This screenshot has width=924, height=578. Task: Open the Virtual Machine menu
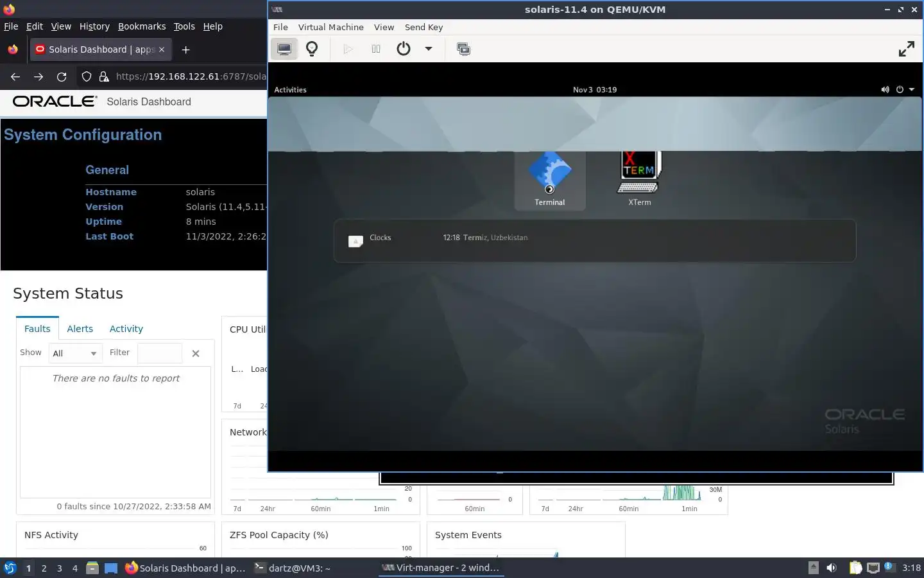click(330, 27)
